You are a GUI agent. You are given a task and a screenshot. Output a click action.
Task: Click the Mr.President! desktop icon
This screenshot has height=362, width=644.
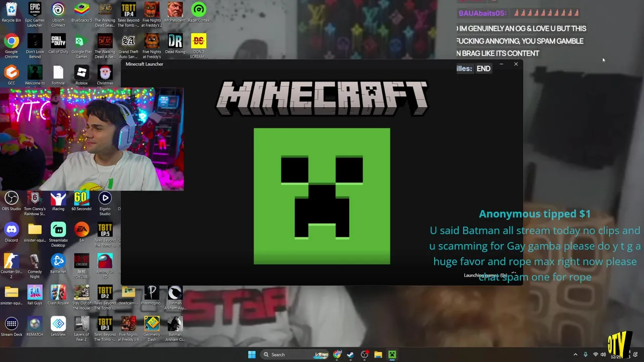click(175, 14)
